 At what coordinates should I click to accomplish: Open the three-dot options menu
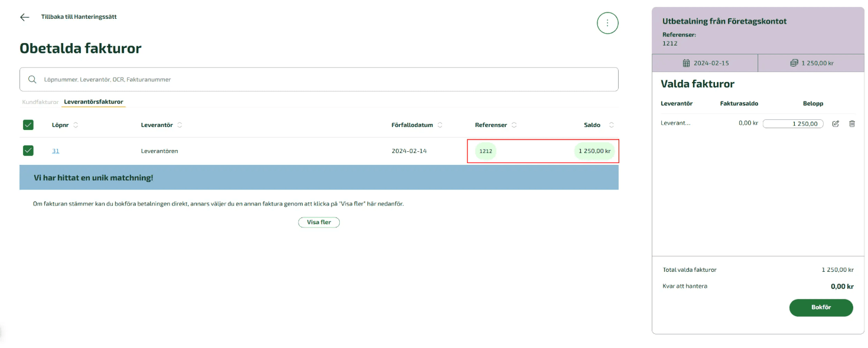(x=607, y=23)
